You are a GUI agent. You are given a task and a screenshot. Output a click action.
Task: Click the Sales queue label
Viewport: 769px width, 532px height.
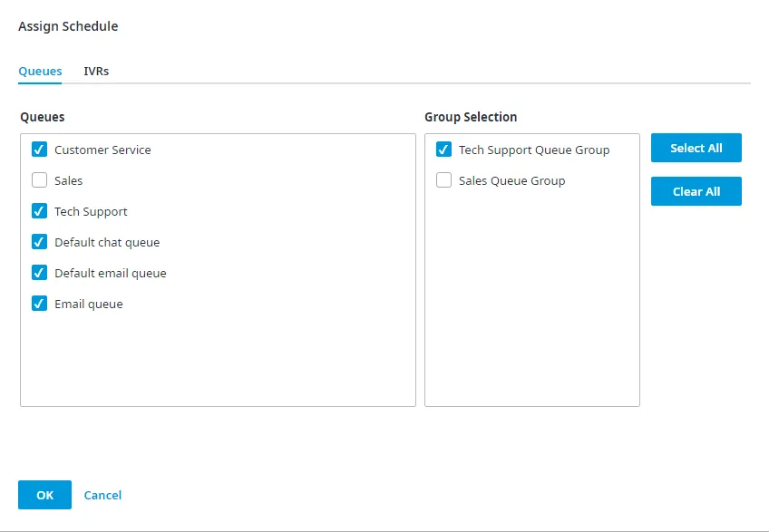tap(69, 181)
